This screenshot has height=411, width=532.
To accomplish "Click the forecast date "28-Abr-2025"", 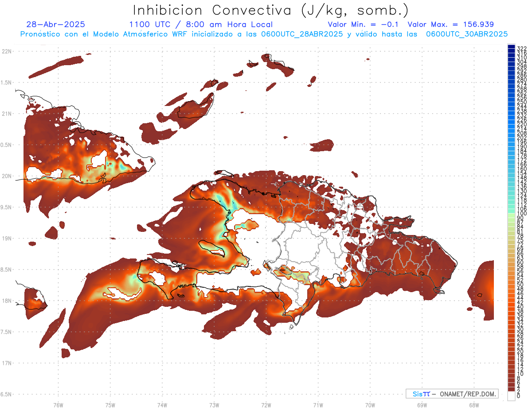I will pyautogui.click(x=56, y=24).
